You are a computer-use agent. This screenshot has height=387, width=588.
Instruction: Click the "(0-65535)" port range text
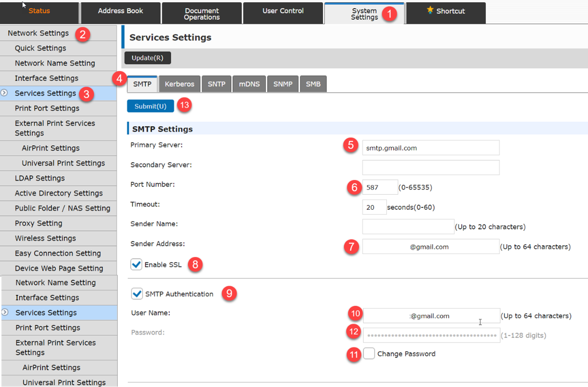tap(415, 187)
